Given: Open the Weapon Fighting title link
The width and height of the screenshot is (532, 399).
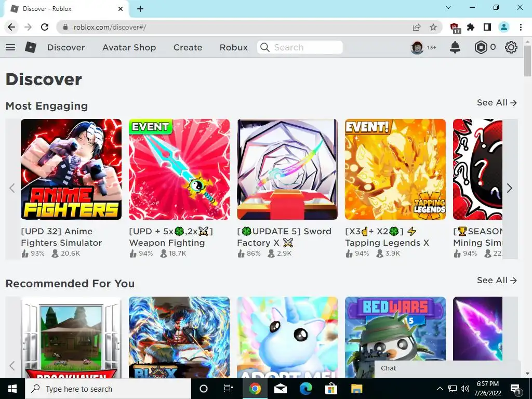Looking at the screenshot, I should pos(171,237).
